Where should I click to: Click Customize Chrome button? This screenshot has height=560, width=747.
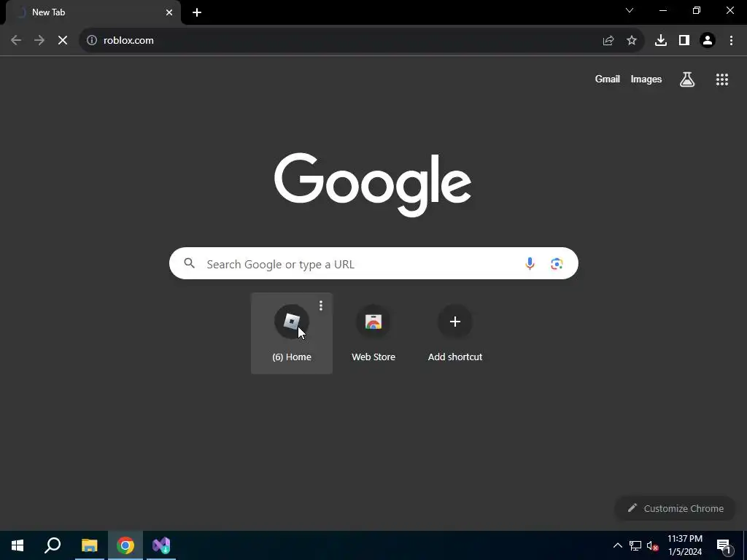tap(676, 508)
